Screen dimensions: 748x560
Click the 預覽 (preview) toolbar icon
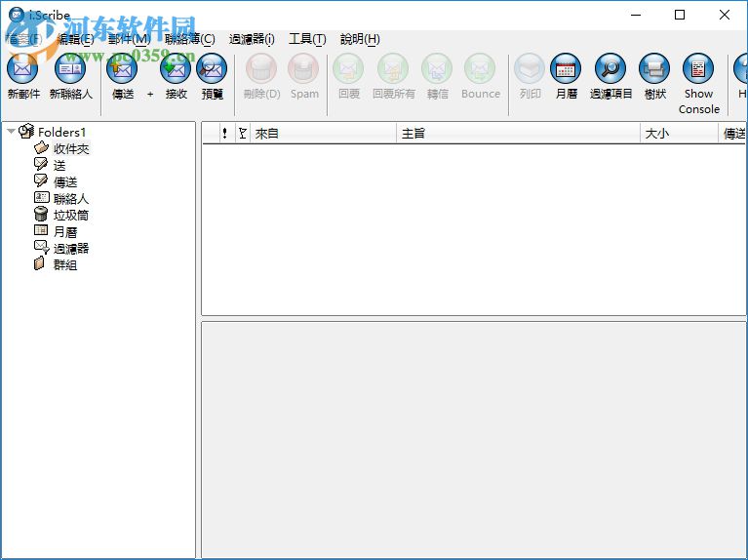(212, 69)
